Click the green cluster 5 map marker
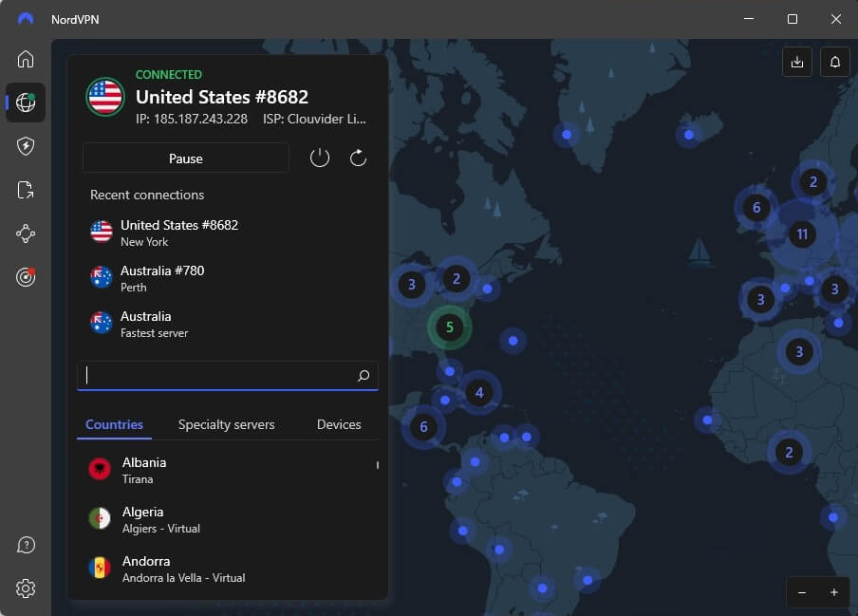The image size is (858, 616). [x=449, y=327]
